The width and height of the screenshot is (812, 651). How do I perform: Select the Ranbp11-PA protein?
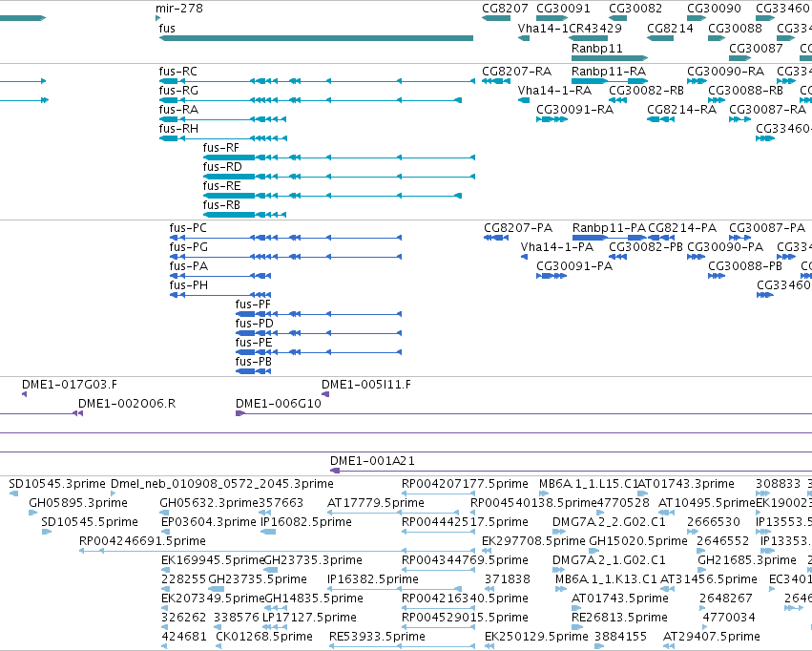(x=609, y=238)
